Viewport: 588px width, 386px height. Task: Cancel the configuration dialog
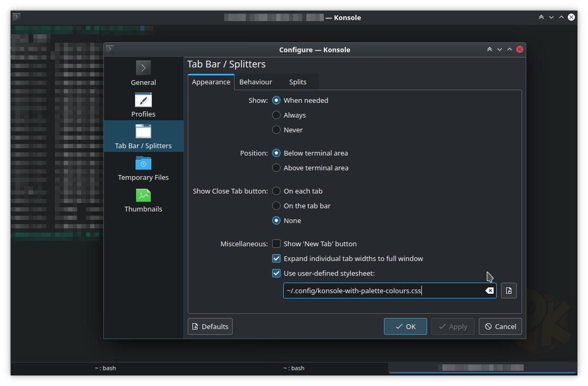[500, 326]
